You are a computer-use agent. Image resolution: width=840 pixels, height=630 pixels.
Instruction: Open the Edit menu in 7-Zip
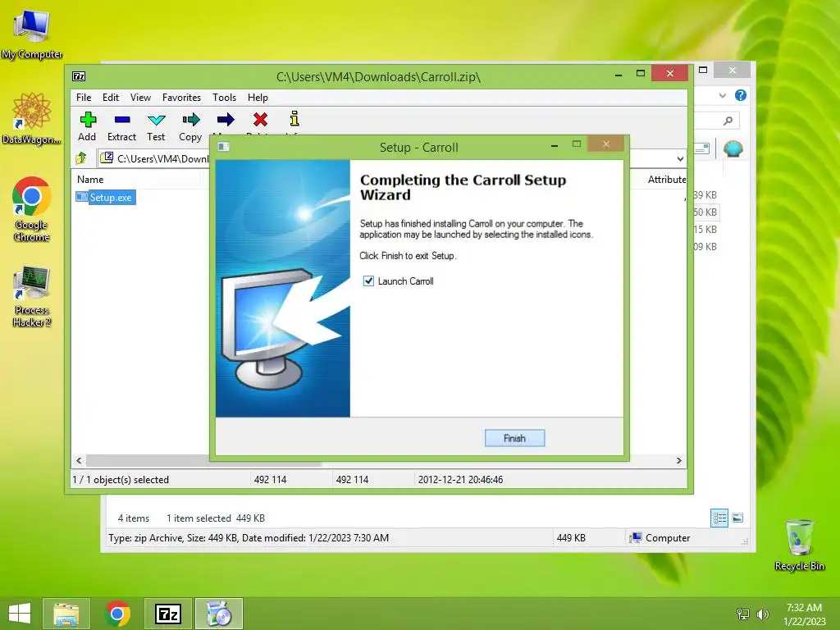pos(111,98)
